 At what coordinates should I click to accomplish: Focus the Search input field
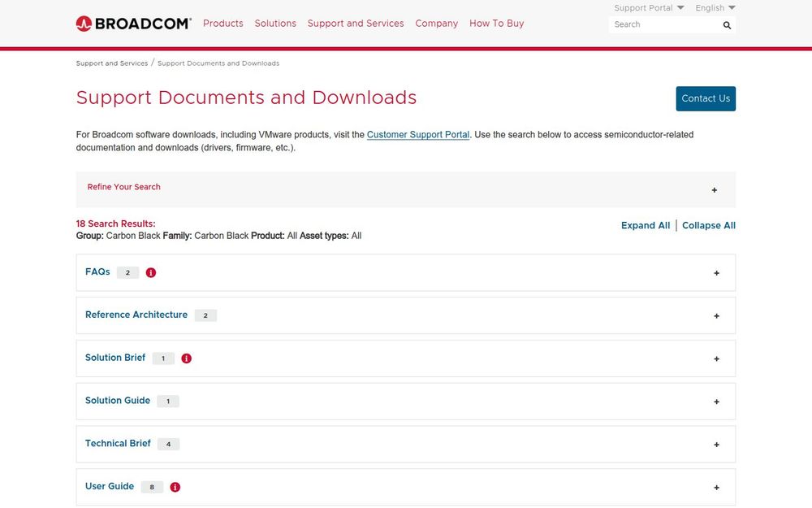pyautogui.click(x=666, y=25)
